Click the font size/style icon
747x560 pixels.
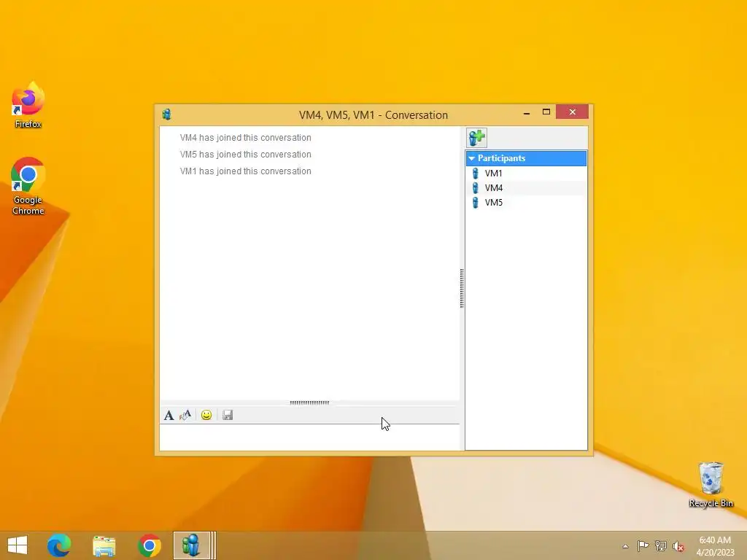click(185, 415)
